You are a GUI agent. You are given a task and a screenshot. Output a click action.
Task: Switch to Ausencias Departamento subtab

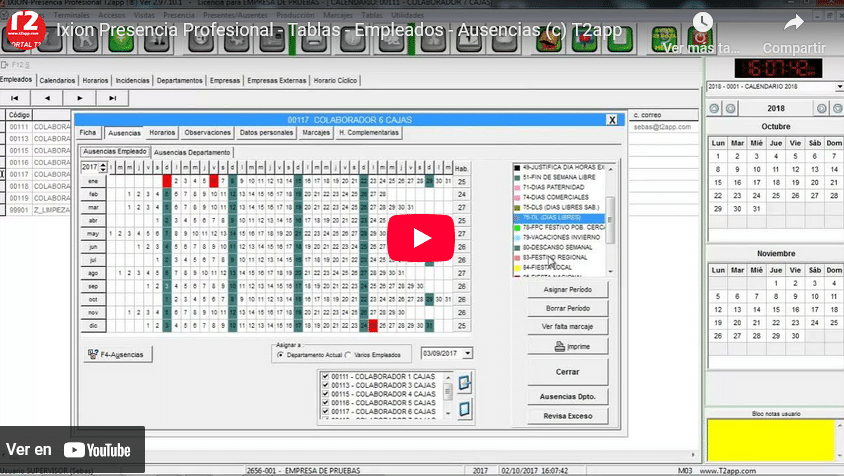(x=192, y=152)
